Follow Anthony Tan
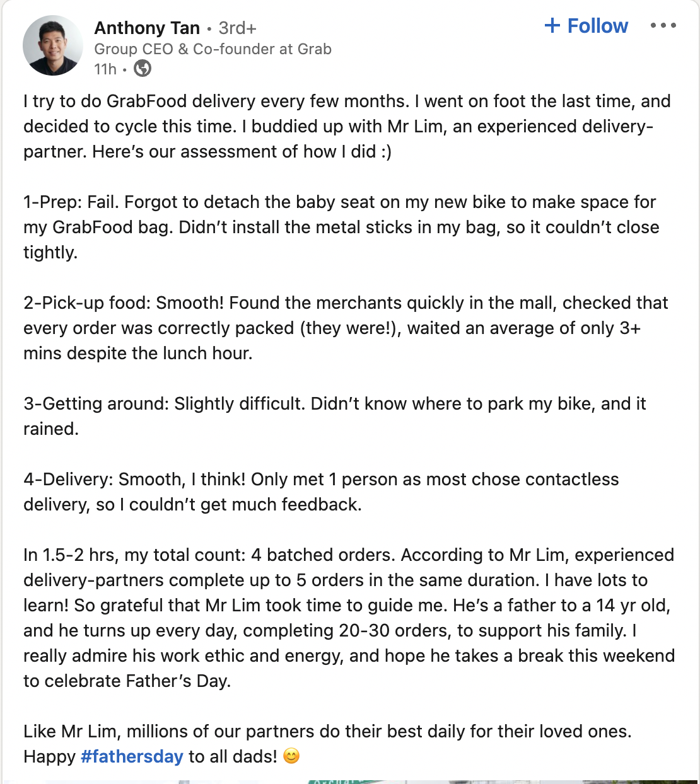The height and width of the screenshot is (784, 700). (586, 26)
